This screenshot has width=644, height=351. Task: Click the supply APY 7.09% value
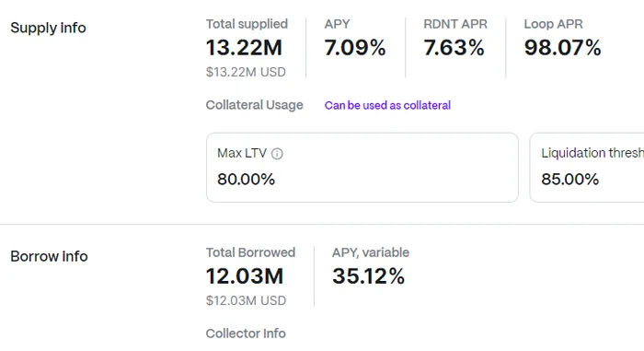coord(355,48)
